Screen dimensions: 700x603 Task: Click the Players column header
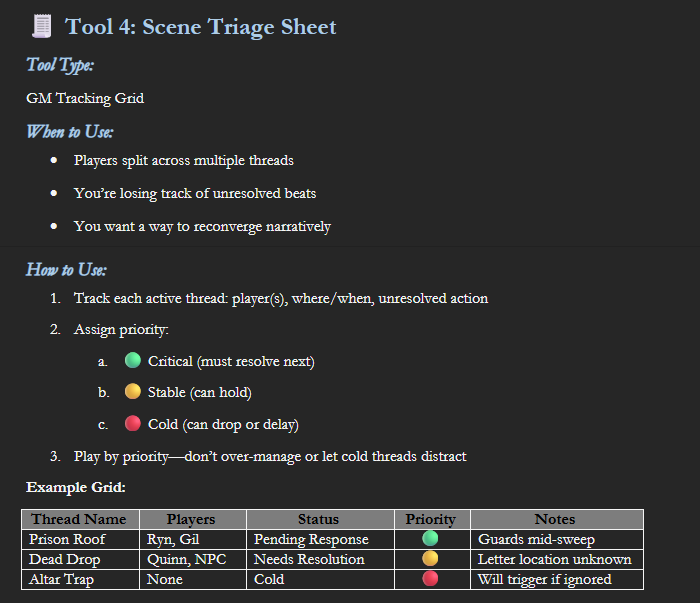[x=193, y=520]
